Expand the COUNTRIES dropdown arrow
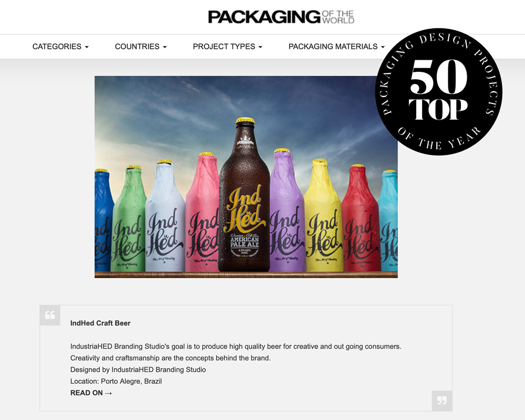The height and width of the screenshot is (420, 525). (x=165, y=47)
